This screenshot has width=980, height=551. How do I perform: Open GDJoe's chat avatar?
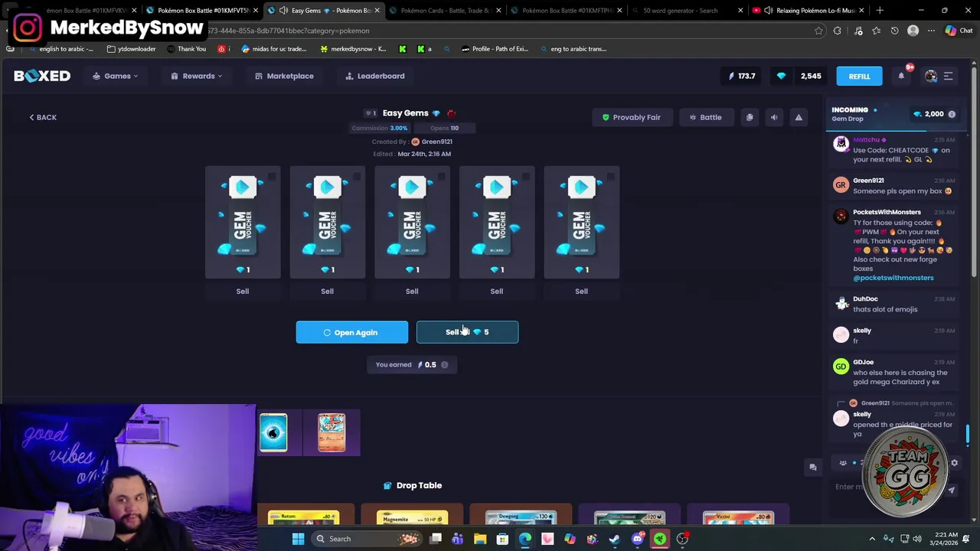tap(841, 366)
